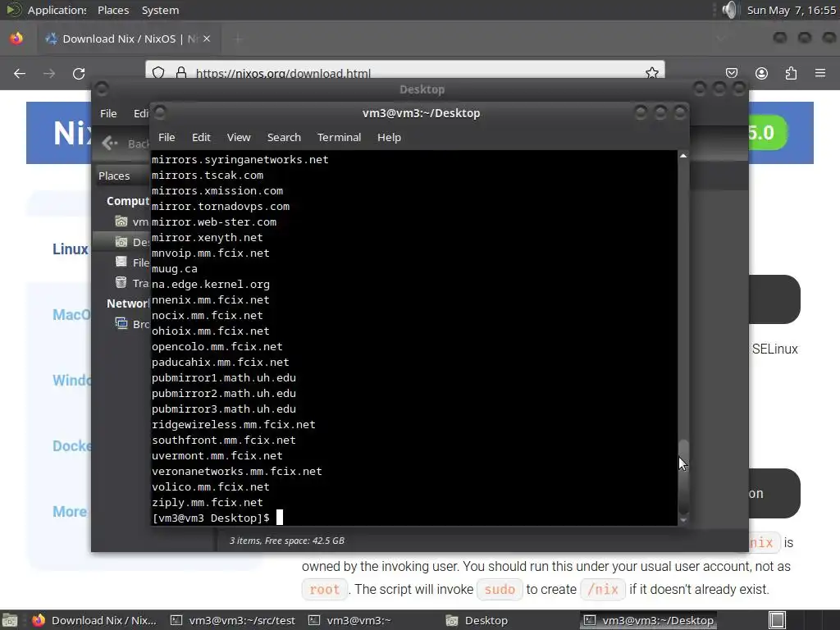Open the terminal Search menu

pyautogui.click(x=284, y=137)
